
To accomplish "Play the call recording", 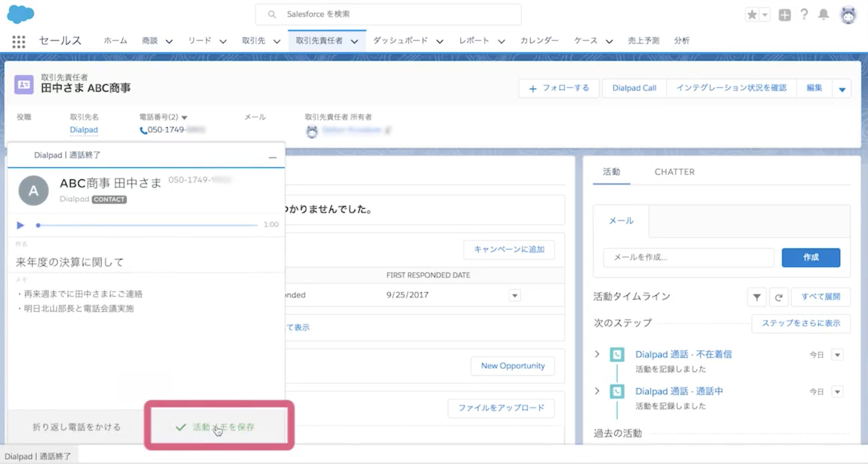I will [20, 225].
